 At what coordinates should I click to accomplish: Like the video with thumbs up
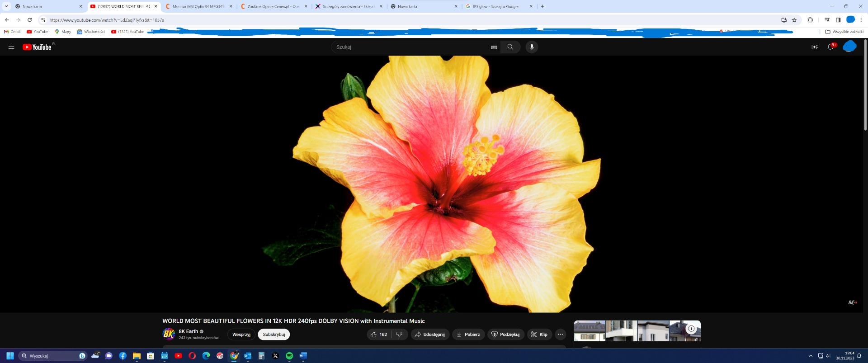tap(379, 335)
